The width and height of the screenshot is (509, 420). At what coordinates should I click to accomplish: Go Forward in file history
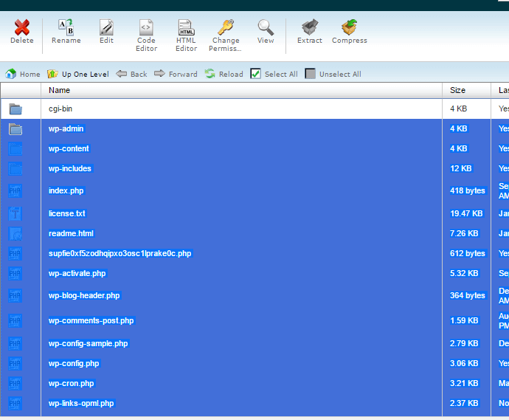[x=176, y=74]
